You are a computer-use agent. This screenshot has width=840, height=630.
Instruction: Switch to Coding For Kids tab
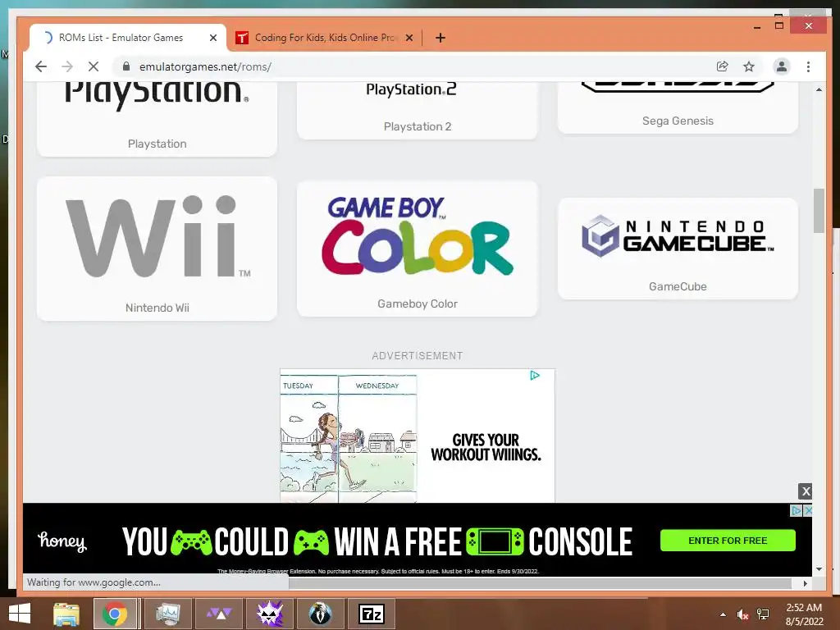pyautogui.click(x=325, y=38)
